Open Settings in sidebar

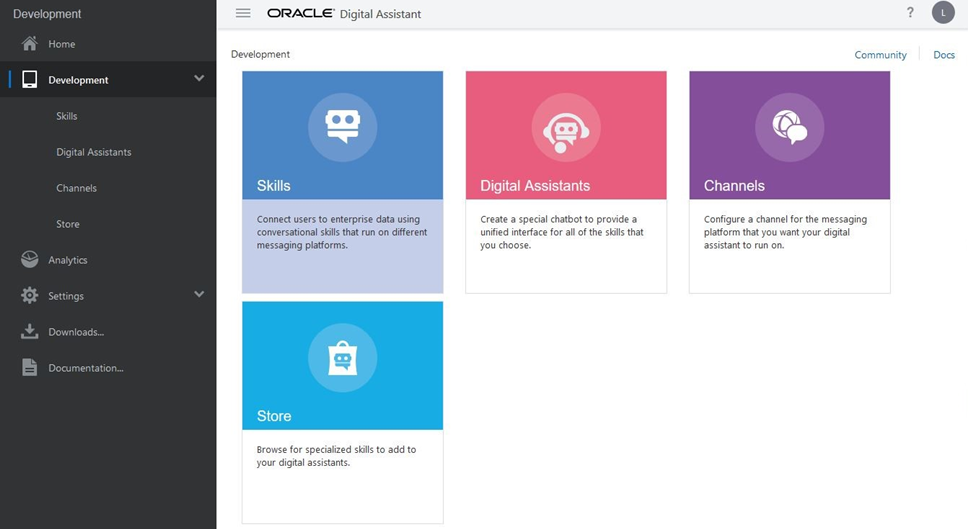click(x=66, y=296)
